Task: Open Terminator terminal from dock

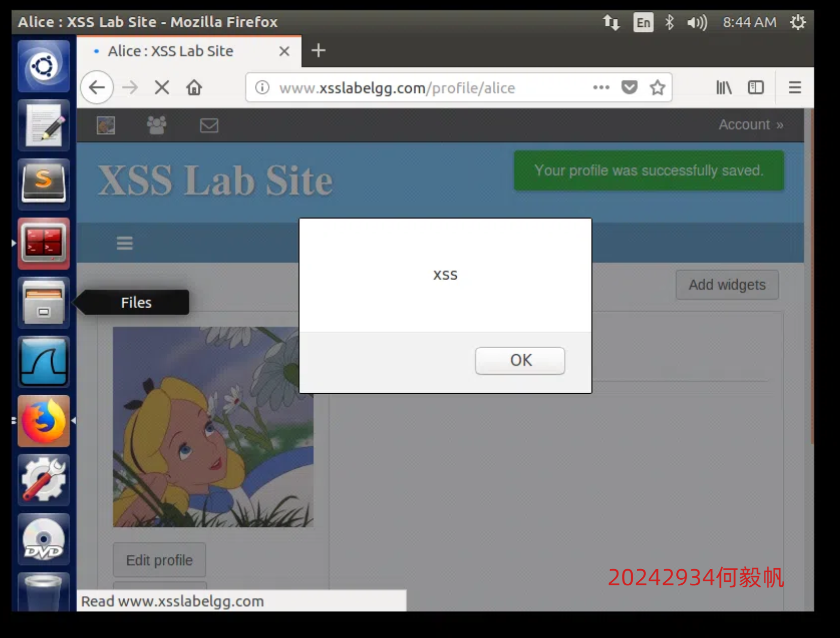Action: 44,244
